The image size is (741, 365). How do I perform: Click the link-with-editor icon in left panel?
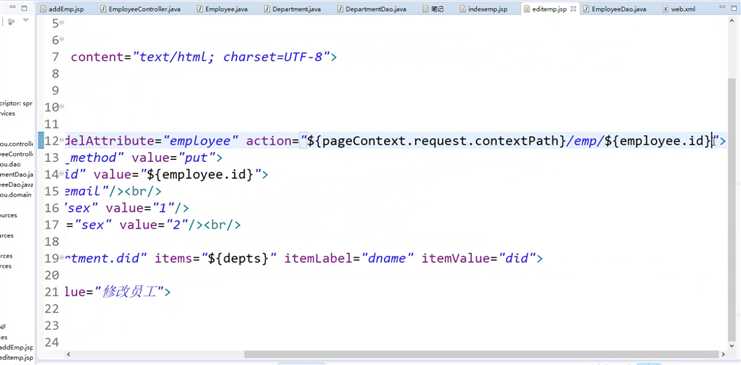11,21
